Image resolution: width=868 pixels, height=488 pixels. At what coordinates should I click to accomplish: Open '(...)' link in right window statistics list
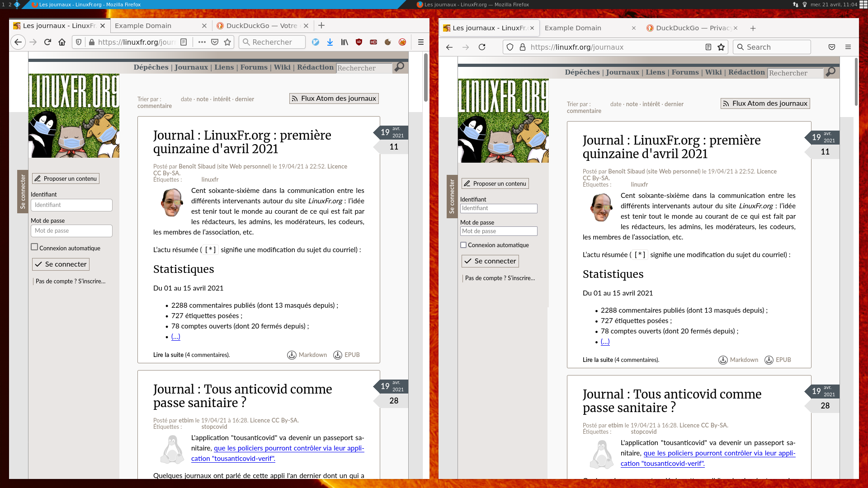(605, 342)
